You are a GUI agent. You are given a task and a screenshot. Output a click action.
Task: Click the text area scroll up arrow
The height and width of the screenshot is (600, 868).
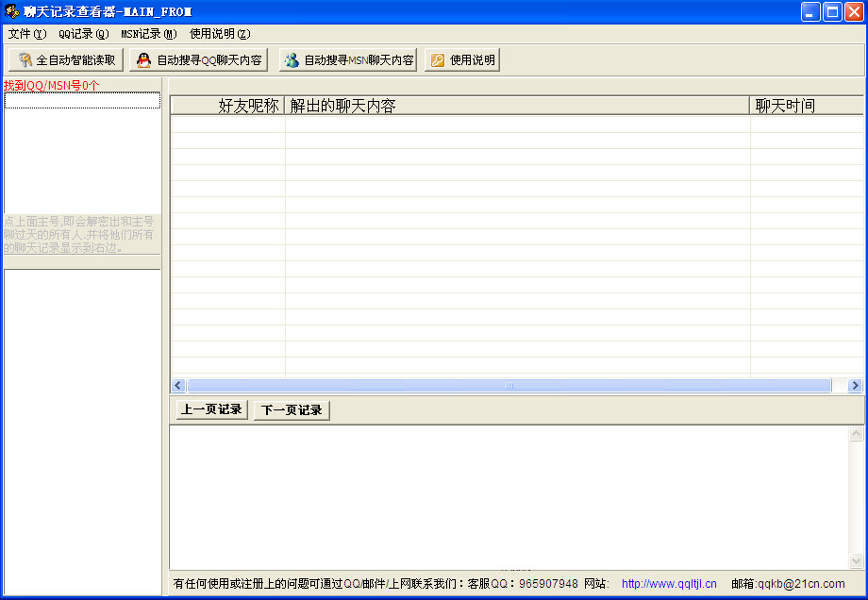coord(856,433)
